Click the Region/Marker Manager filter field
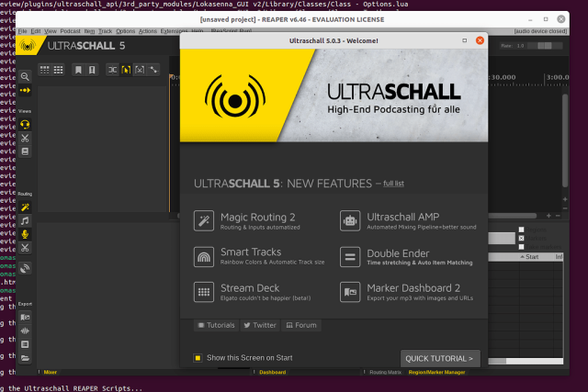The width and height of the screenshot is (588, 392). click(502, 239)
